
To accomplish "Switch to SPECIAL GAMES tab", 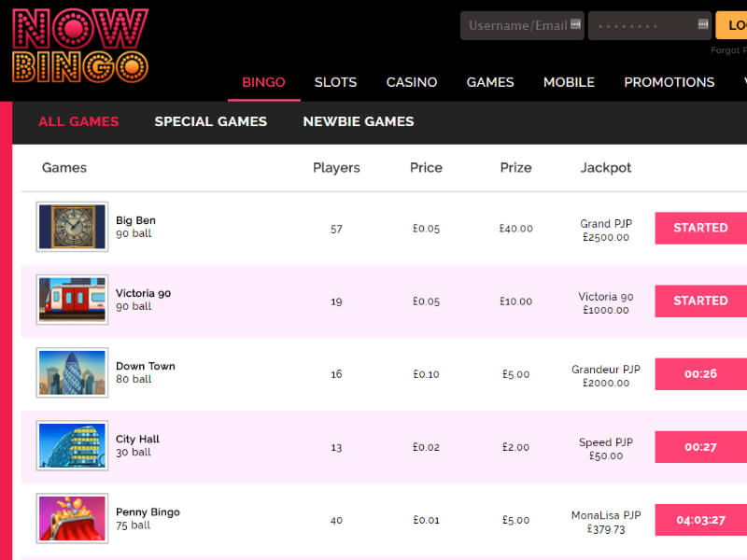I will coord(211,121).
